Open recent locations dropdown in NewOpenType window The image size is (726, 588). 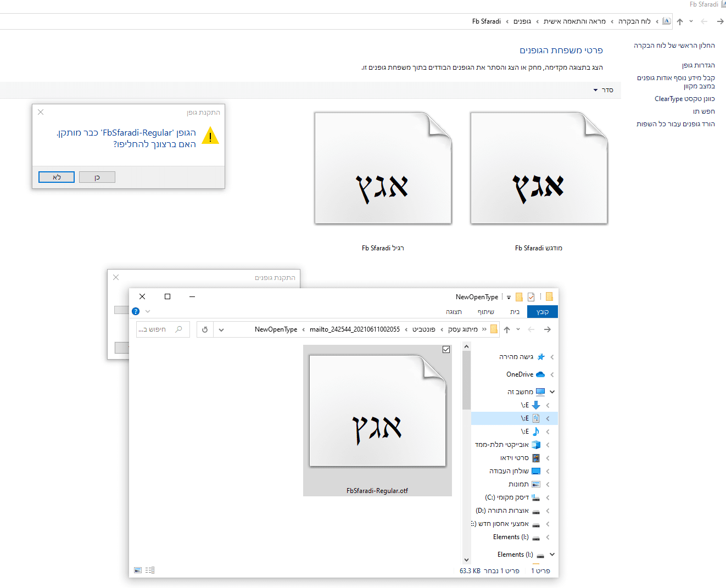(x=518, y=329)
